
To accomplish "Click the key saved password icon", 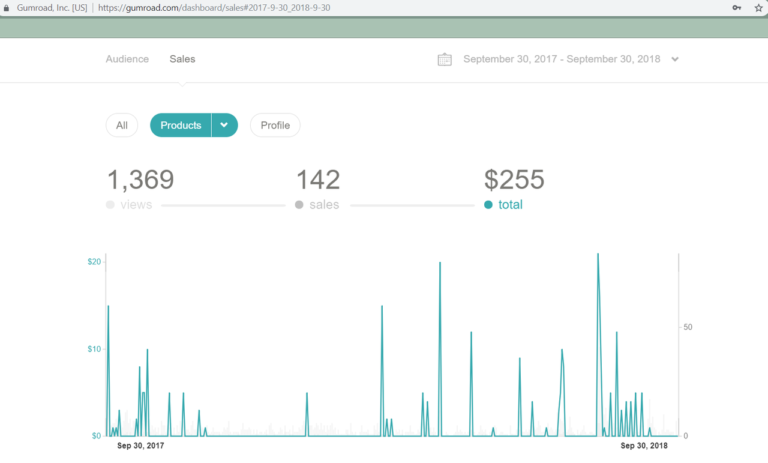I will point(737,7).
